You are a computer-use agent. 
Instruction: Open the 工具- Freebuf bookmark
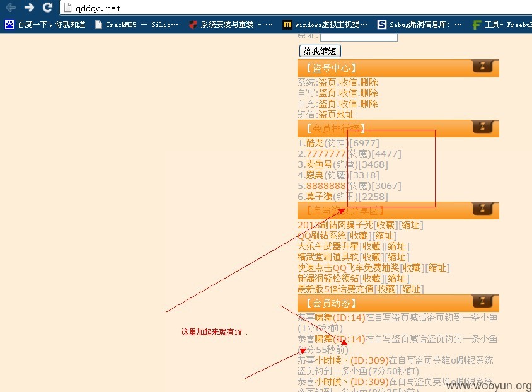tap(502, 25)
